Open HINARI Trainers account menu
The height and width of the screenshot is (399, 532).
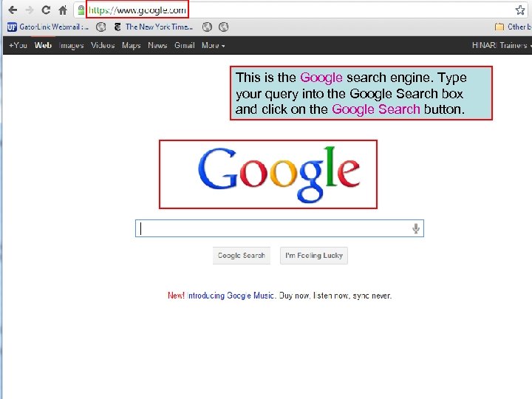[502, 45]
